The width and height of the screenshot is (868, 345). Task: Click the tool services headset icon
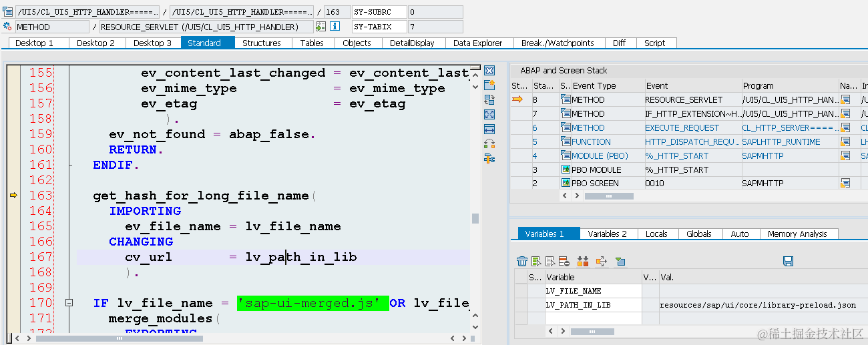pyautogui.click(x=489, y=143)
